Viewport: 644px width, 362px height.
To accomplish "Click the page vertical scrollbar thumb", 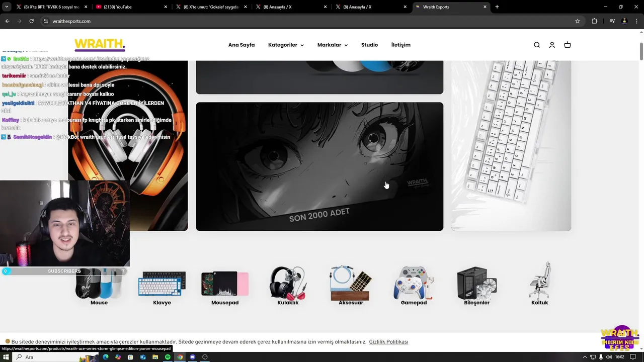I will [641, 50].
